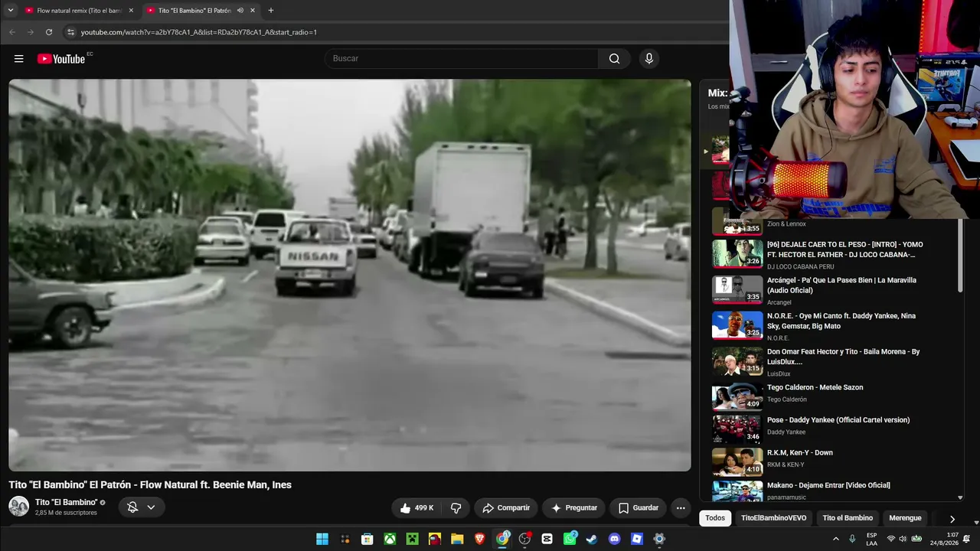Open the Tito "El Bambino" channel name link
Image resolution: width=980 pixels, height=551 pixels.
[66, 502]
